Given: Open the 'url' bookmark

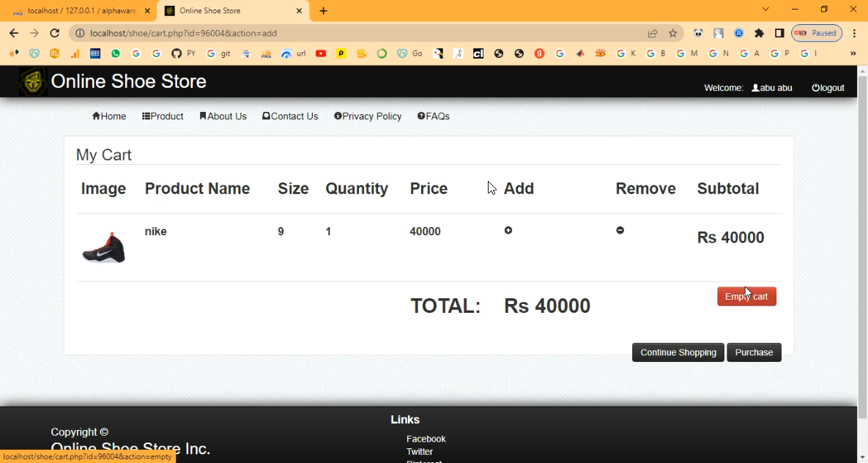Looking at the screenshot, I should pyautogui.click(x=294, y=53).
